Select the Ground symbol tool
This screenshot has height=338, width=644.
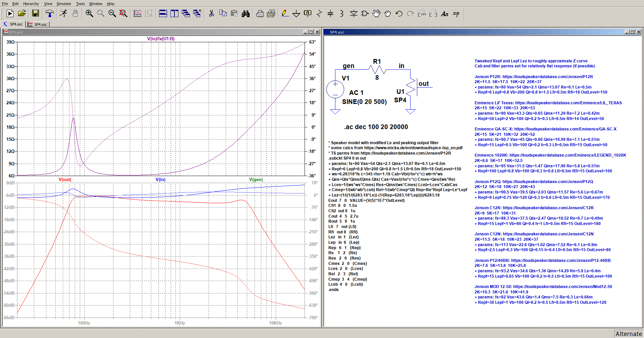(x=296, y=13)
